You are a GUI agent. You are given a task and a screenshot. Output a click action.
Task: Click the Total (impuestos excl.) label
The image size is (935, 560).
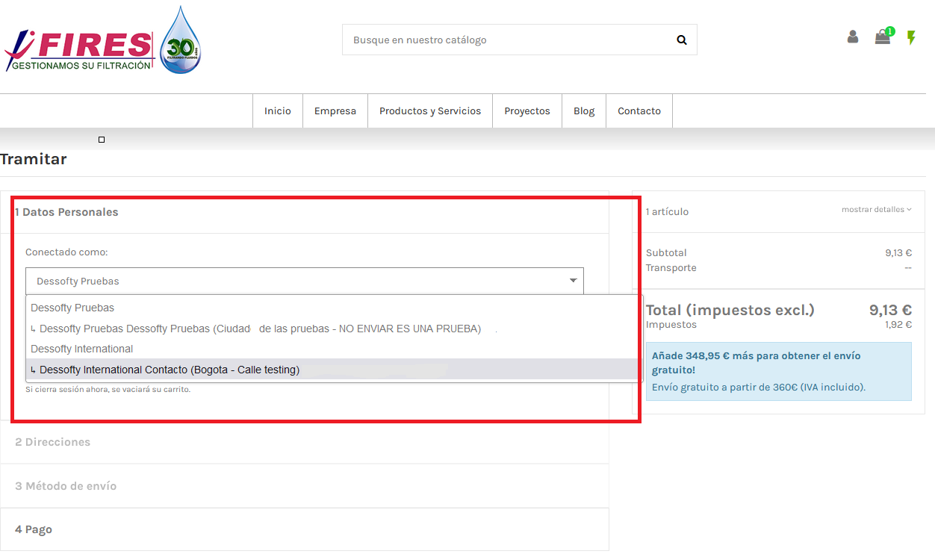(730, 310)
